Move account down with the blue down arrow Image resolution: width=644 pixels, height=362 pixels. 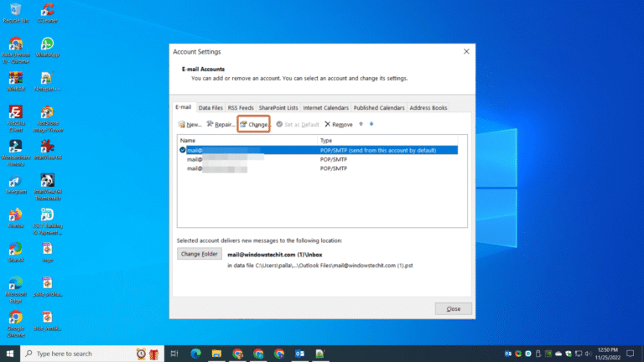[371, 124]
